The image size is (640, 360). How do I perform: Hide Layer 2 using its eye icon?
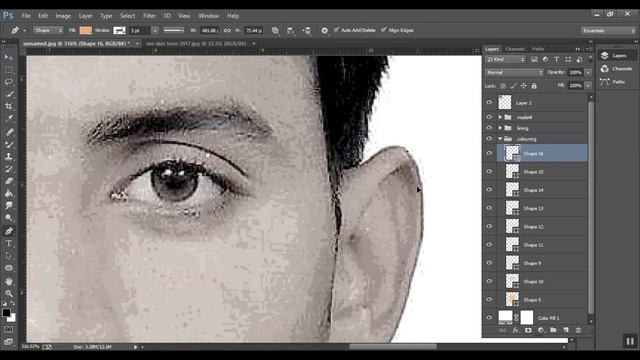click(489, 102)
